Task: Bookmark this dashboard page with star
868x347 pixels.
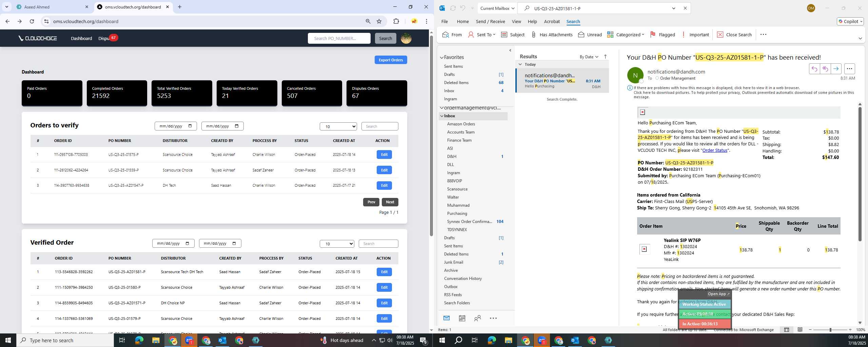Action: 379,21
